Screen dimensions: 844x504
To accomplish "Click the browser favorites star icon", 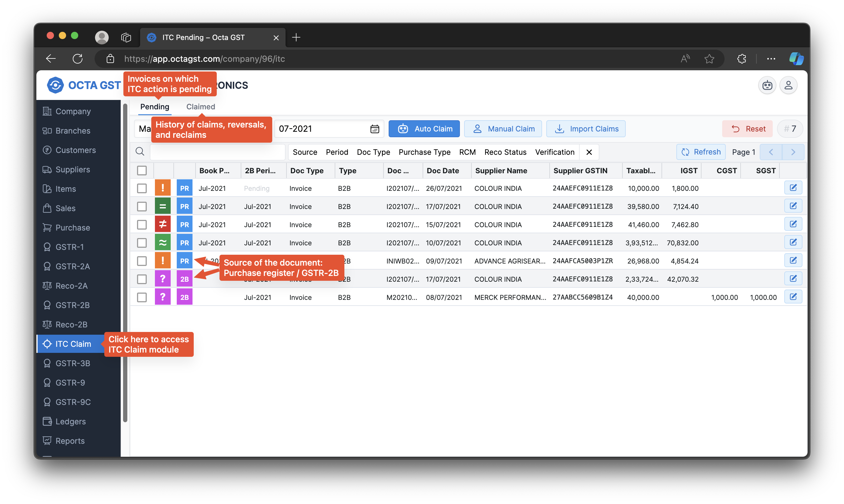I will [x=709, y=59].
